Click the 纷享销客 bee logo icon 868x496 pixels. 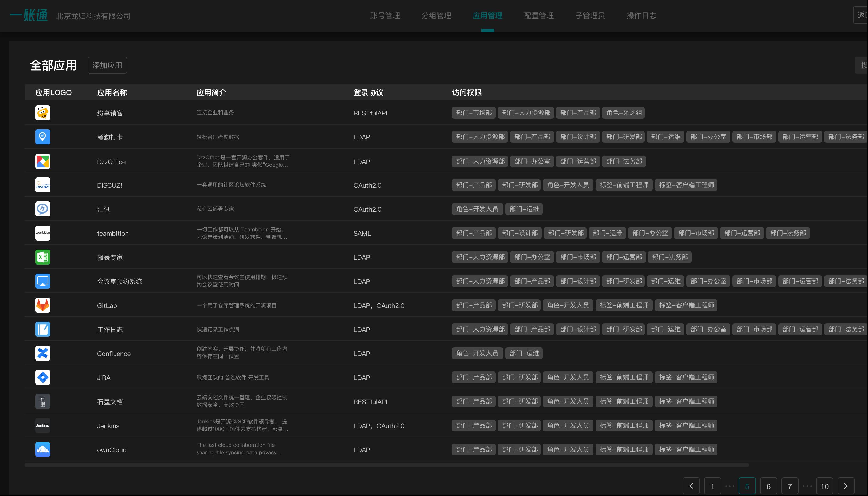(42, 113)
